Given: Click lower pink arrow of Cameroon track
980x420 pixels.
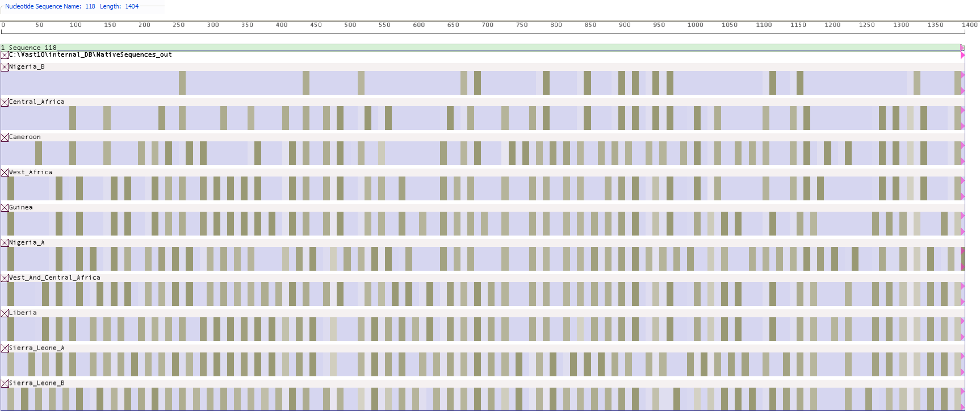Looking at the screenshot, I should point(962,161).
